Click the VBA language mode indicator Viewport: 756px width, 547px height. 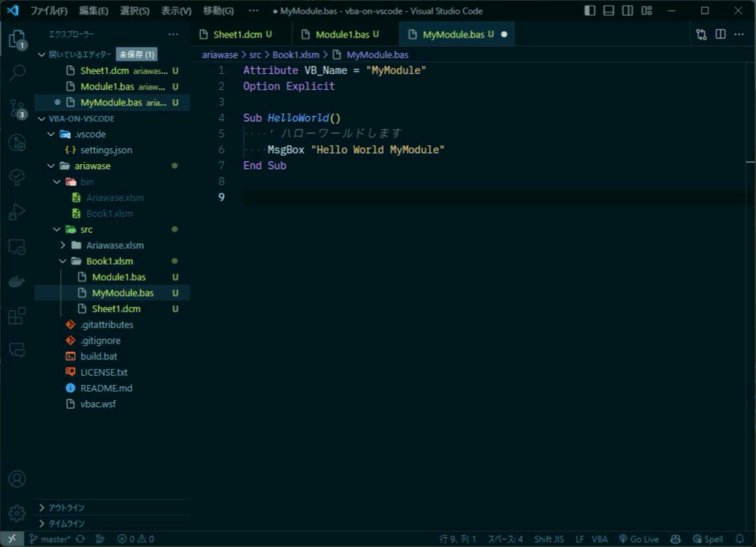pyautogui.click(x=600, y=539)
